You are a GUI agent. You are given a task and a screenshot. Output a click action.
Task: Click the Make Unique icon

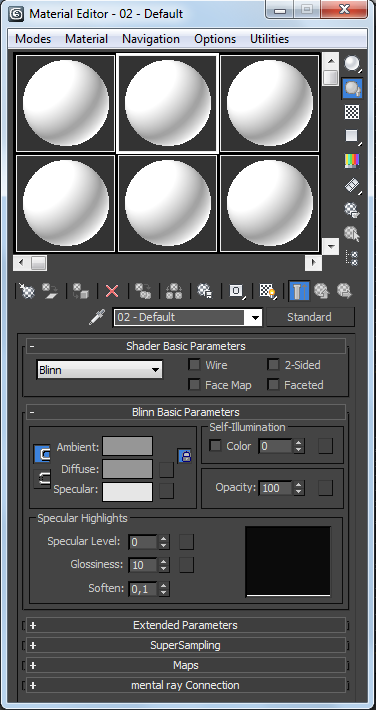(174, 291)
